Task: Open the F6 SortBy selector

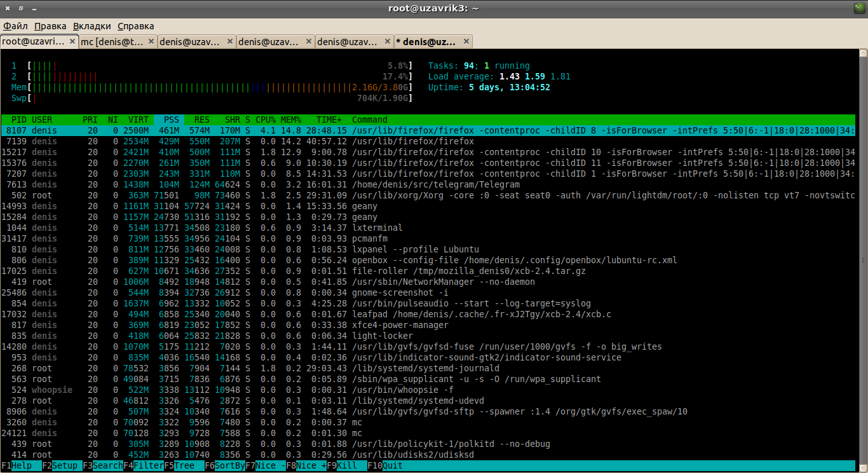Action: pos(225,465)
